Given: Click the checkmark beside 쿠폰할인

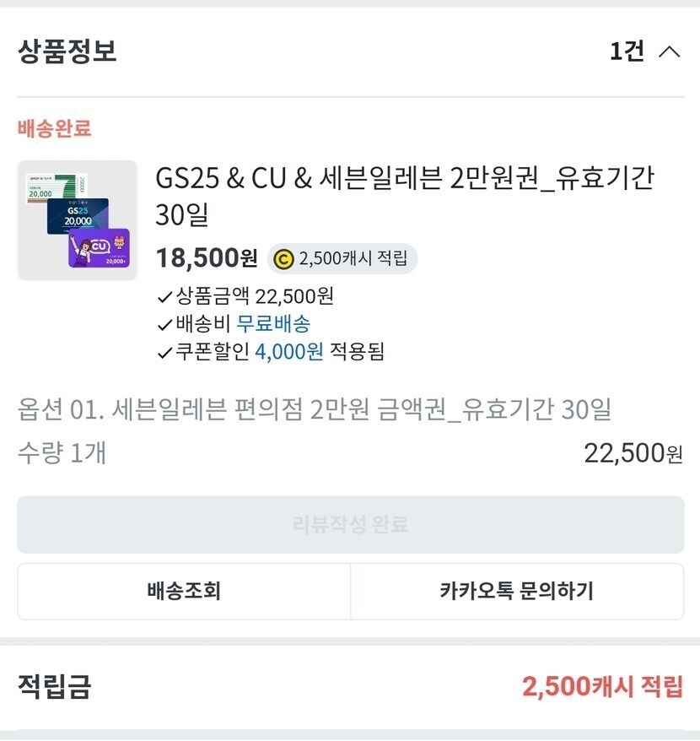Looking at the screenshot, I should 164,352.
